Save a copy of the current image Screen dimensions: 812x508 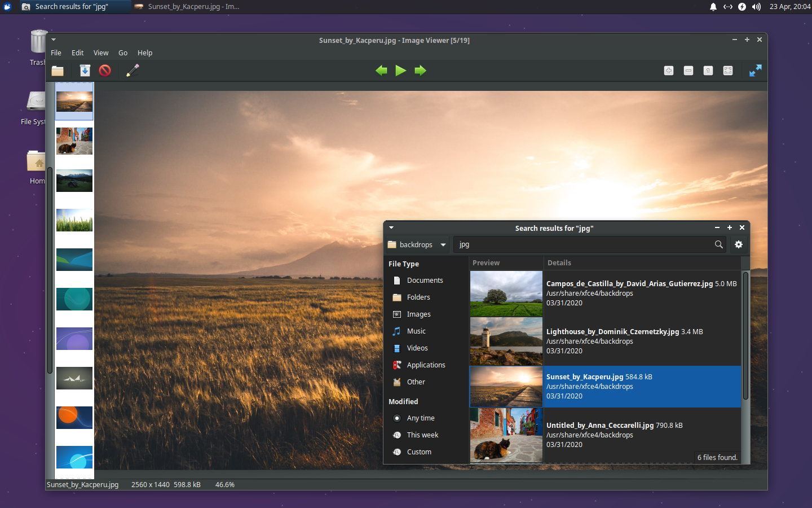(85, 71)
